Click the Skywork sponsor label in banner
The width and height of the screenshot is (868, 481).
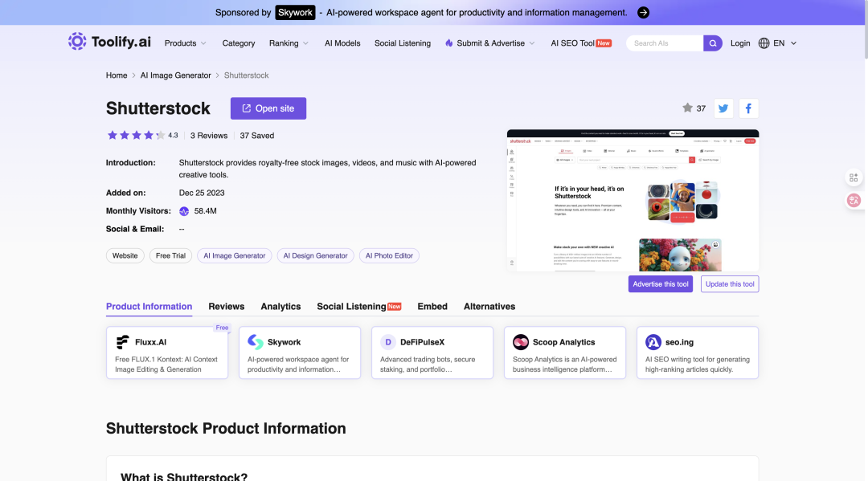[x=295, y=13]
